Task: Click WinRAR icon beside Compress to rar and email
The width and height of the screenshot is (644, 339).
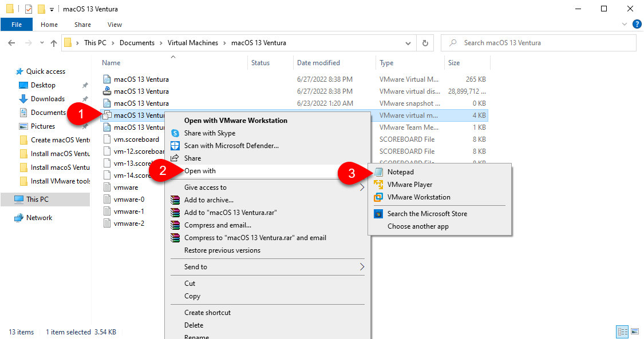Action: point(175,238)
